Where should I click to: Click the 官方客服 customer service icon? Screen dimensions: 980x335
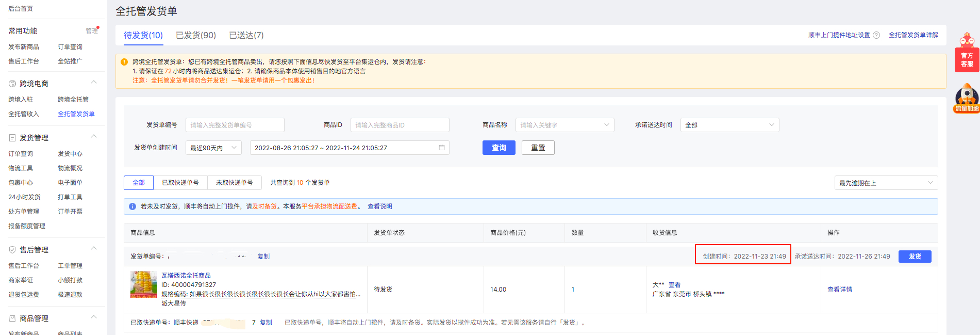967,53
